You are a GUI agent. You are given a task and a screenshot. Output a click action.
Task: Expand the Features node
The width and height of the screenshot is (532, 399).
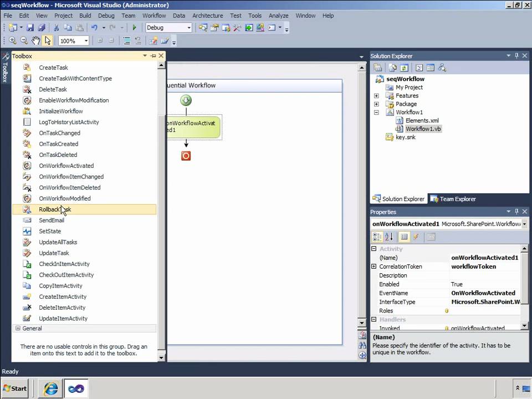pos(376,96)
